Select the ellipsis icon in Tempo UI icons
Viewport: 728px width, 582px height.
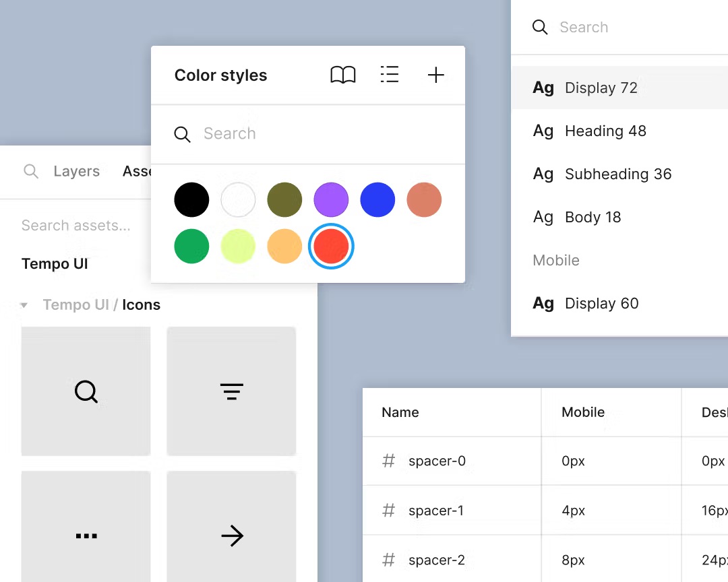[86, 536]
